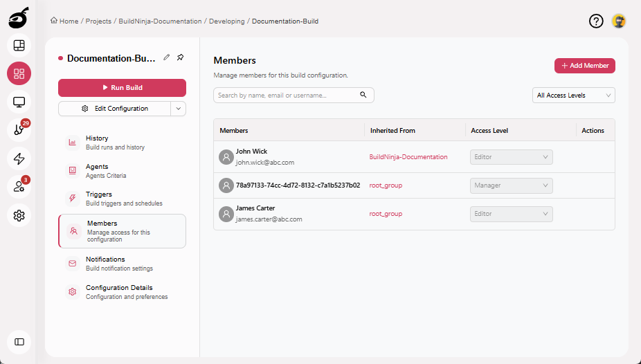Viewport: 641px width, 364px height.
Task: Click the search magnifier icon
Action: coord(363,95)
